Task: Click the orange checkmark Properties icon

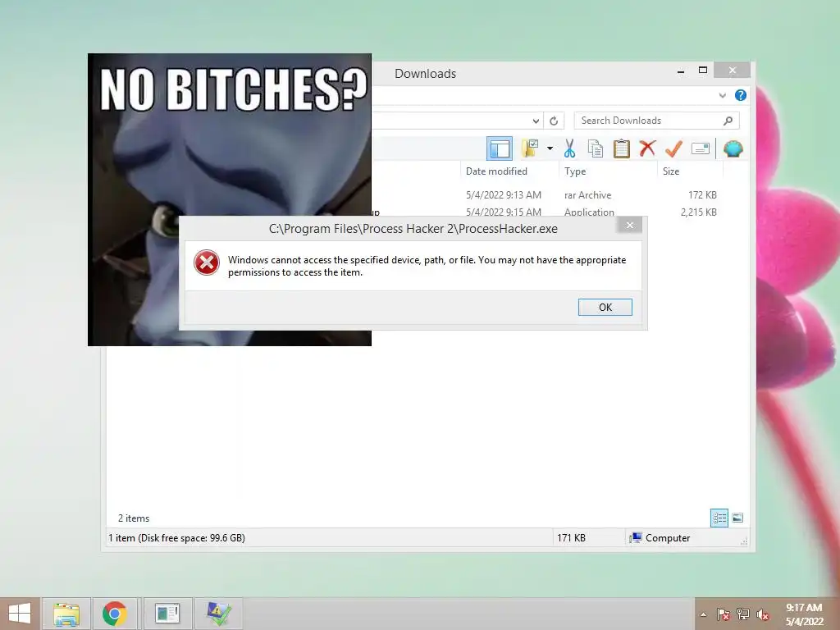Action: pyautogui.click(x=673, y=148)
